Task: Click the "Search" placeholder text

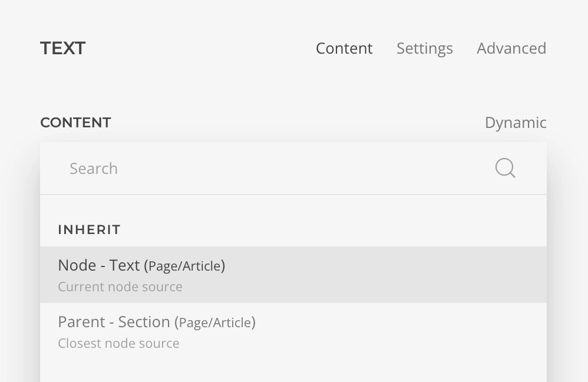Action: [x=94, y=169]
